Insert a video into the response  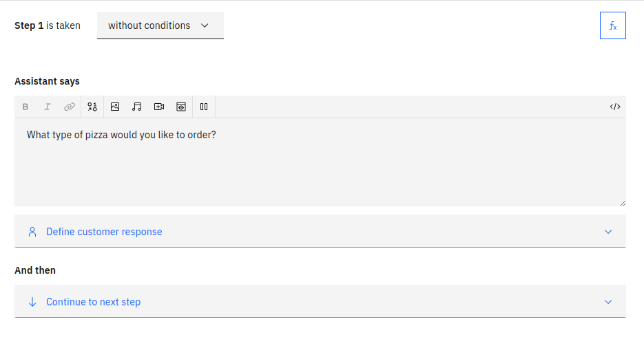click(x=159, y=107)
